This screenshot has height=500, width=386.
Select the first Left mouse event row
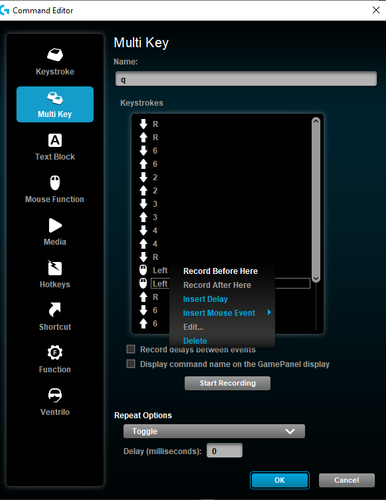153,270
